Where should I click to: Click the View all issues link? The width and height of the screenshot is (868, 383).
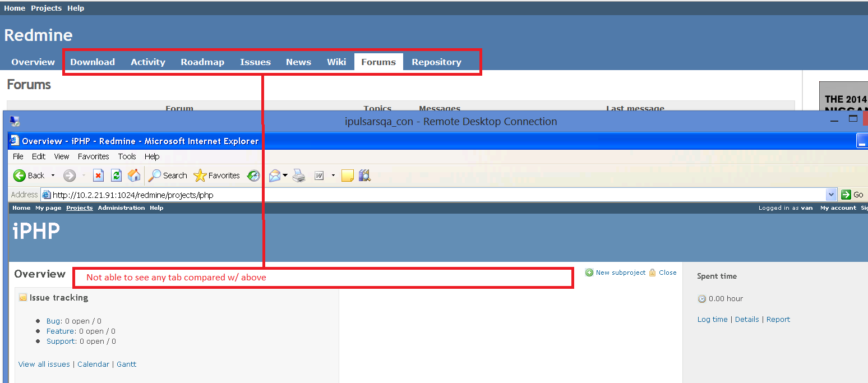[44, 364]
